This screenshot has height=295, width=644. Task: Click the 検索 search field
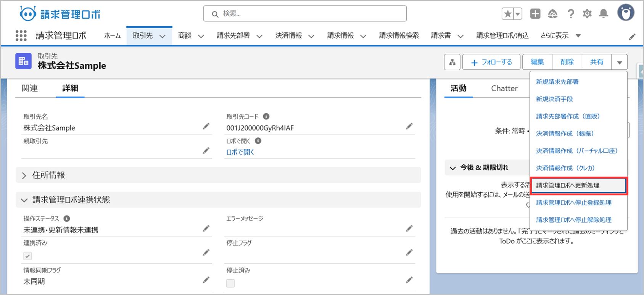[305, 14]
